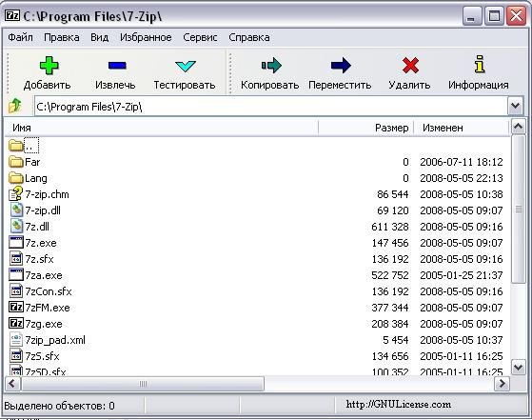
Task: Click the Переместить blue arrow icon
Action: (341, 65)
